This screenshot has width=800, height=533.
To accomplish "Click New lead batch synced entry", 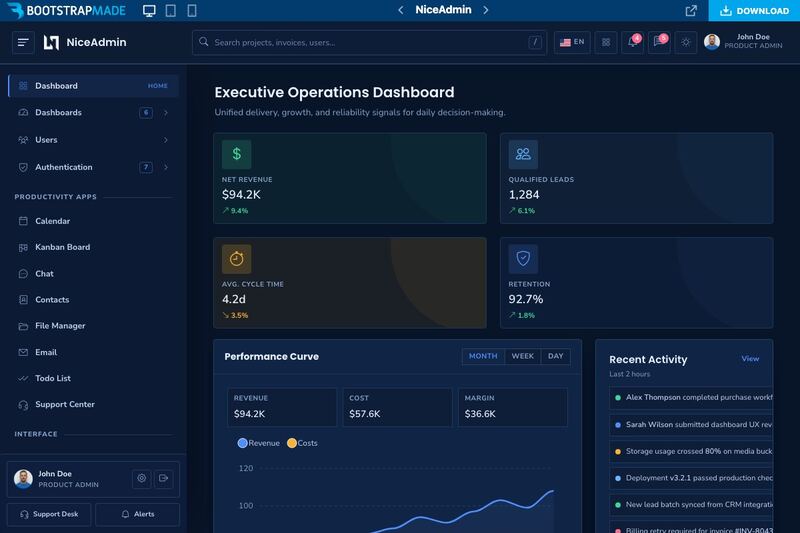I will (691, 504).
